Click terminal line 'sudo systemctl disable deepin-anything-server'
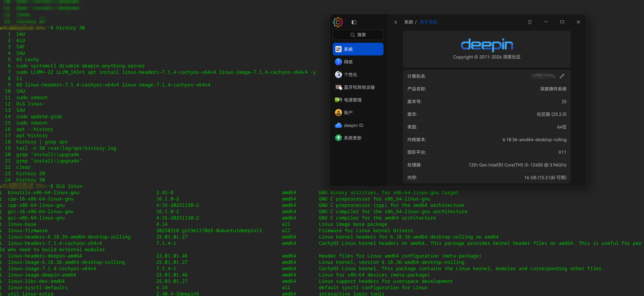Viewport: 644px width, 296px height. pos(80,66)
